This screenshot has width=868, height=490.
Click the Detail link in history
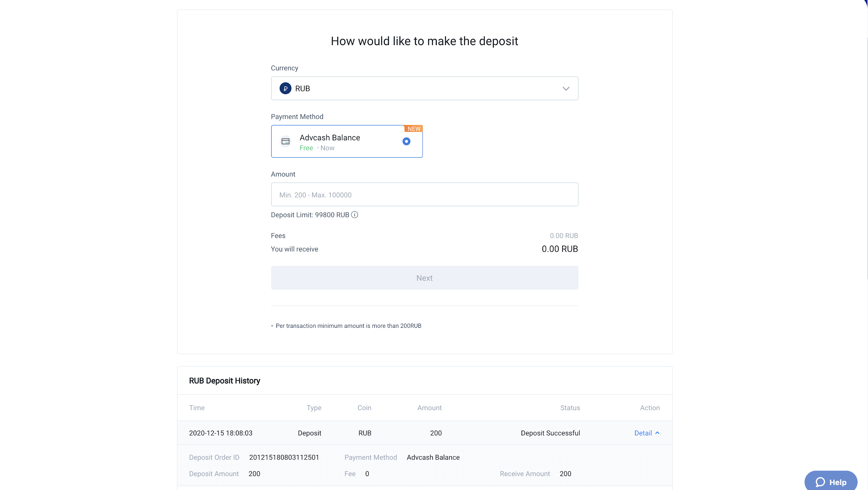click(643, 433)
